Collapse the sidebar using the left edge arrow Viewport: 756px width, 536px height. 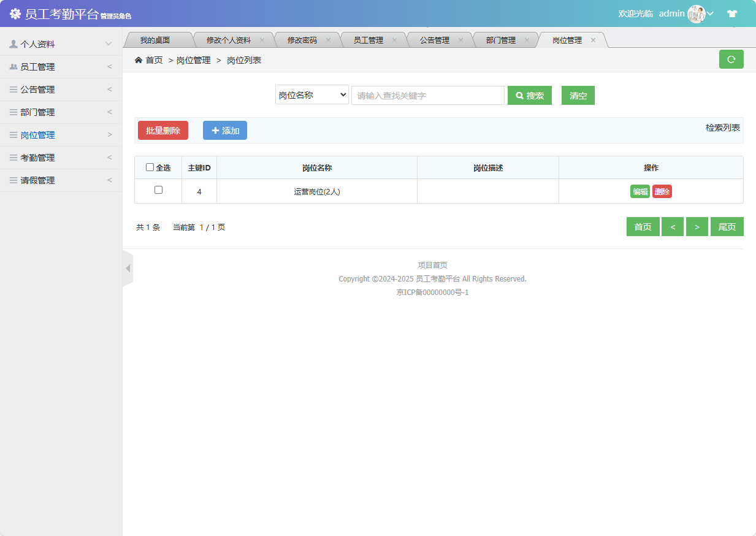128,268
